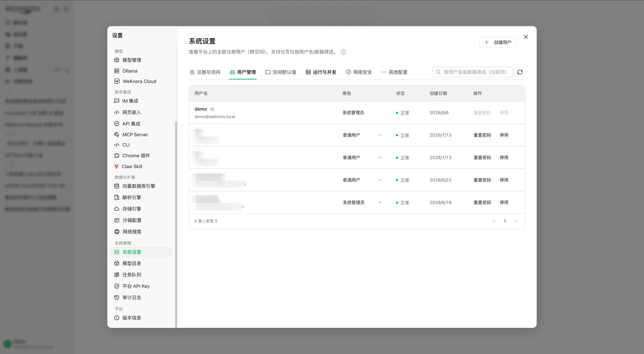This screenshot has height=354, width=644.
Task: Click the username or email filter field
Action: coord(473,72)
